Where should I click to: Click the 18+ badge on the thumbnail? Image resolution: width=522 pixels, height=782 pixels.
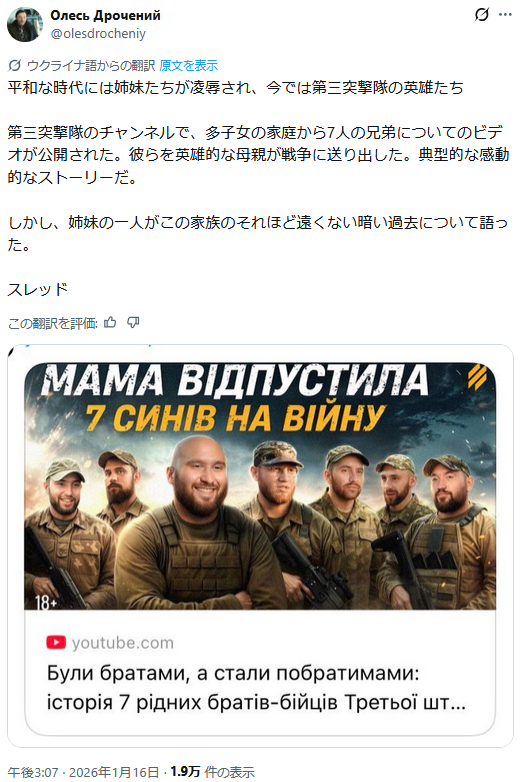point(46,603)
